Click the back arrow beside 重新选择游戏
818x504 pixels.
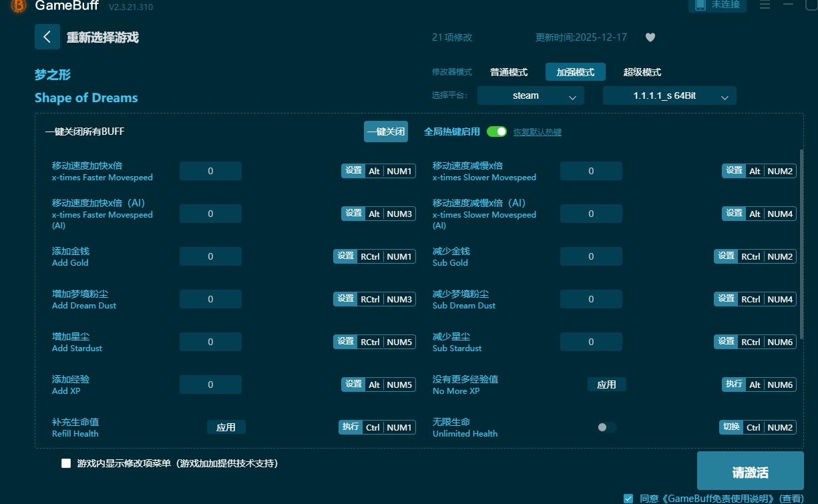[x=47, y=37]
